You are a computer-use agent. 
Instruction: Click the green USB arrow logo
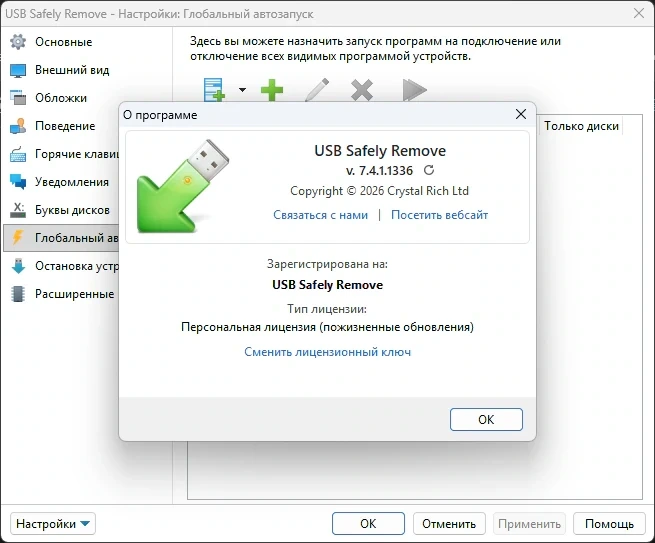[x=183, y=186]
